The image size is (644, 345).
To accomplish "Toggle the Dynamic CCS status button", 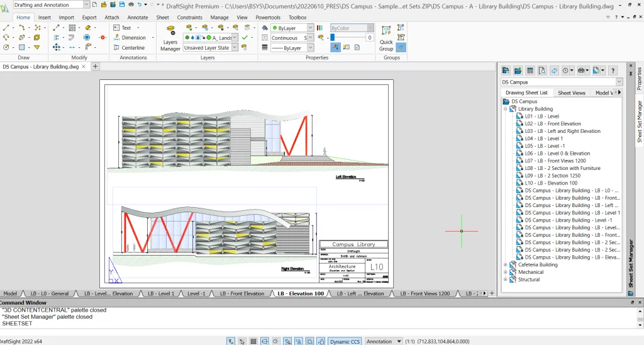I will coord(344,341).
